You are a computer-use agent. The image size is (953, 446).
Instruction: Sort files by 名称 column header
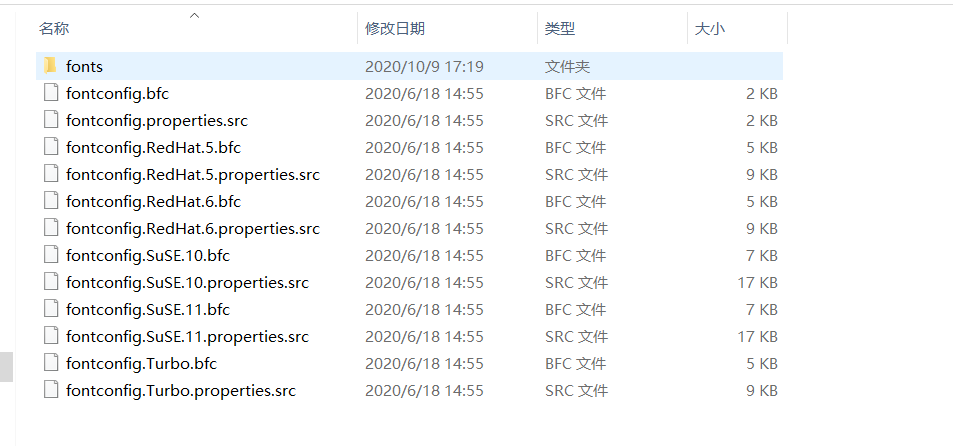(x=55, y=29)
